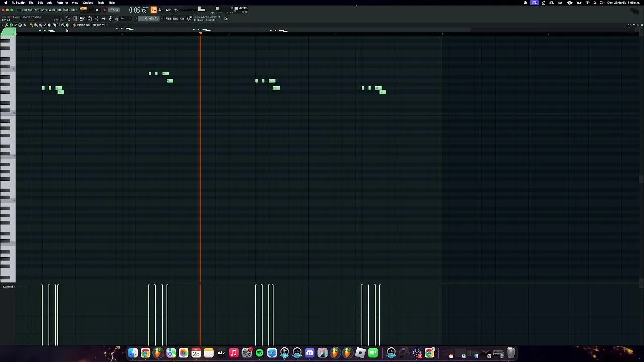Click the tempo field in the transport
The width and height of the screenshot is (644, 362).
tap(114, 10)
